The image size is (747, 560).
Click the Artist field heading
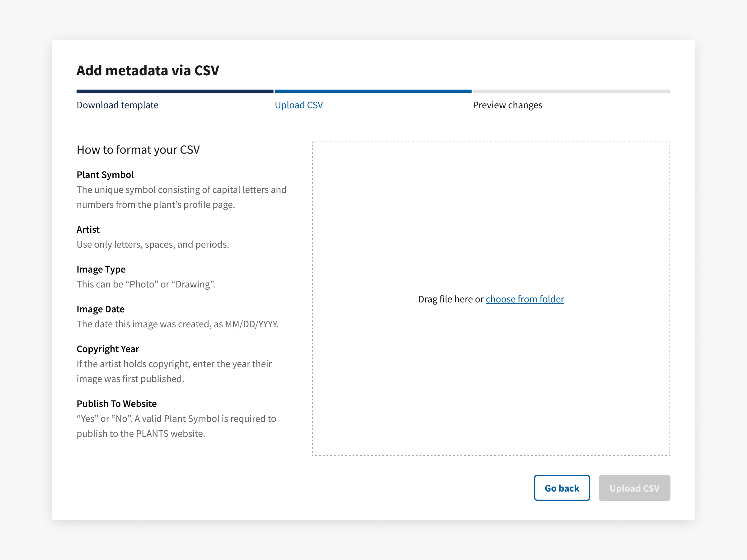click(88, 229)
